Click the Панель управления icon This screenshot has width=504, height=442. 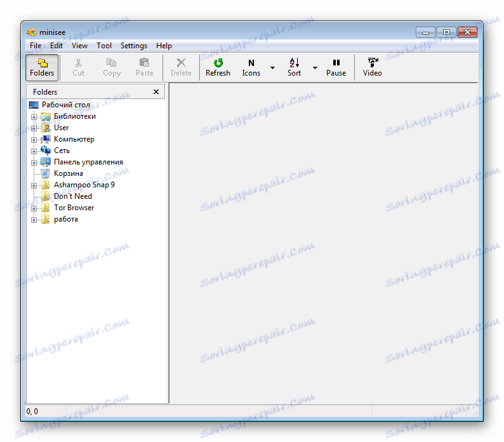[x=46, y=162]
